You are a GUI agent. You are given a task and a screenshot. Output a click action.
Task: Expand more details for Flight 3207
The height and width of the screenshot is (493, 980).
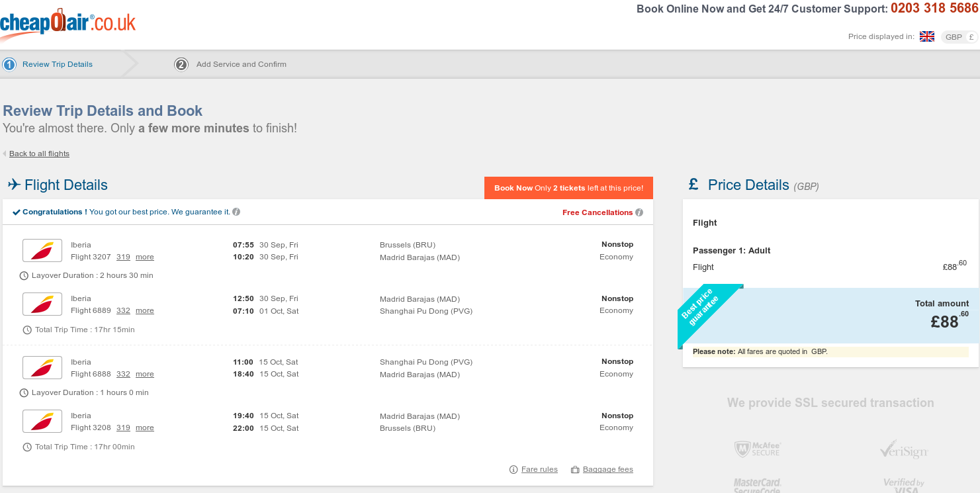[145, 257]
